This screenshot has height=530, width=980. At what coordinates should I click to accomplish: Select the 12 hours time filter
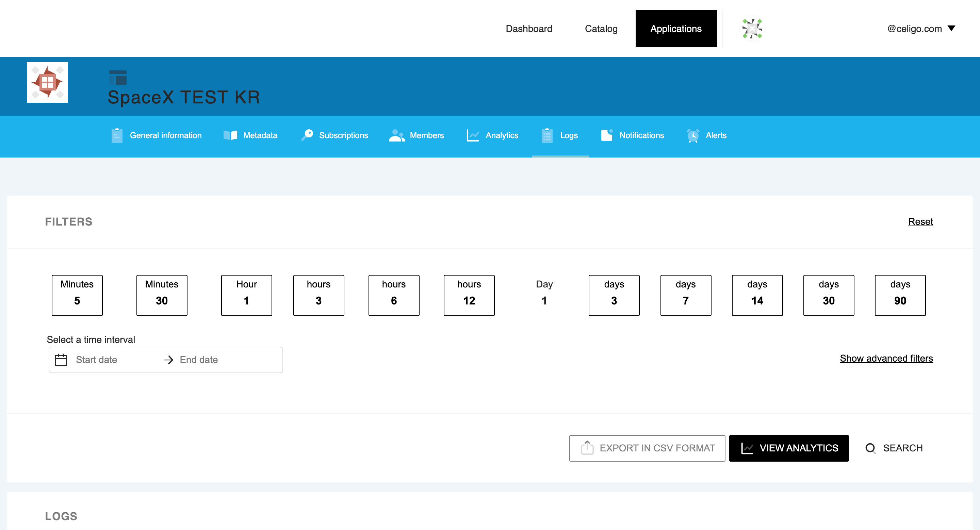coord(469,295)
